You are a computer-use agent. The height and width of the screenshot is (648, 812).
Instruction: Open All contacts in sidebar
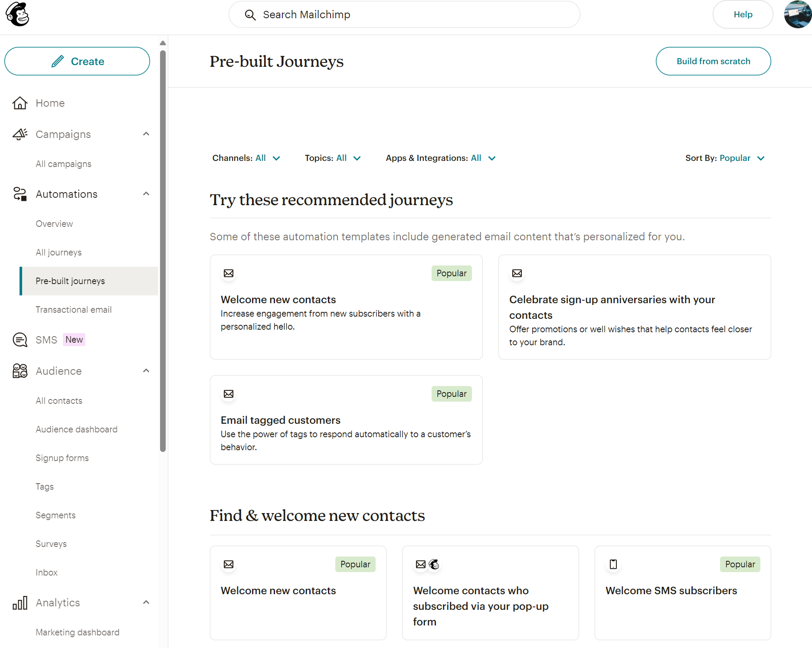[59, 401]
